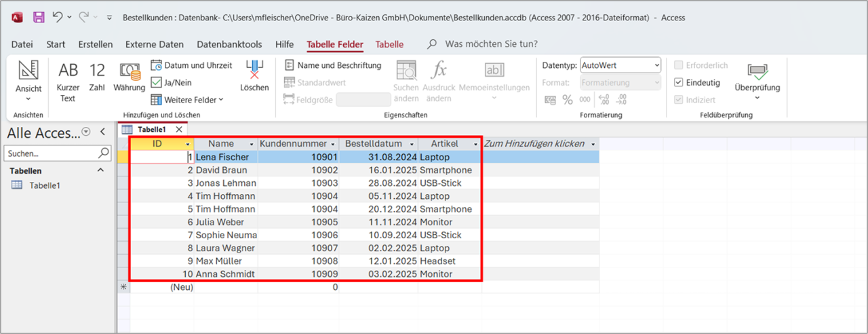Viewport: 868px width, 334px height.
Task: Apply the currency format icon
Action: coord(551,100)
